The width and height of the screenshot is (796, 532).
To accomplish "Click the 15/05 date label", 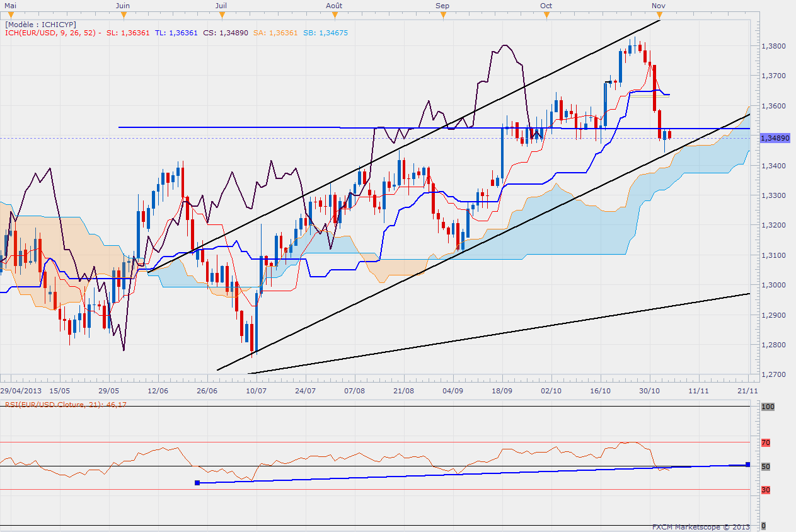I will coord(60,391).
